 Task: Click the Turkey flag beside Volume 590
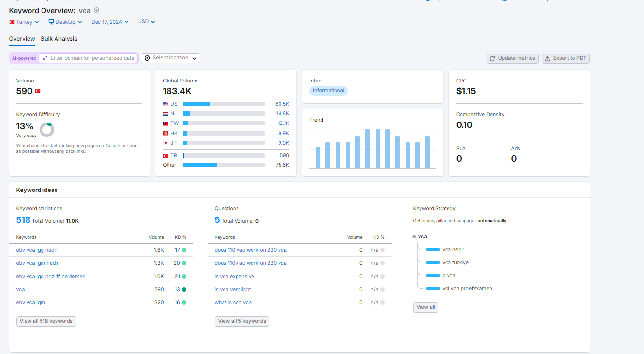(38, 91)
